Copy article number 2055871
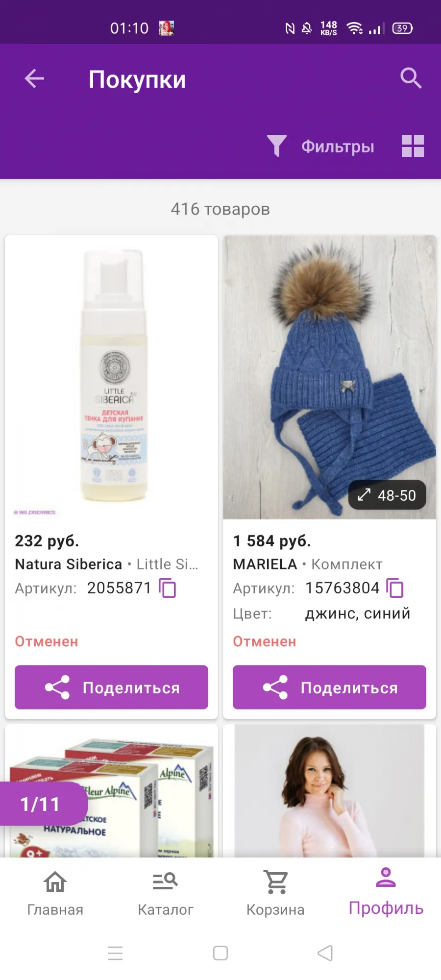This screenshot has width=441, height=980. [x=168, y=588]
